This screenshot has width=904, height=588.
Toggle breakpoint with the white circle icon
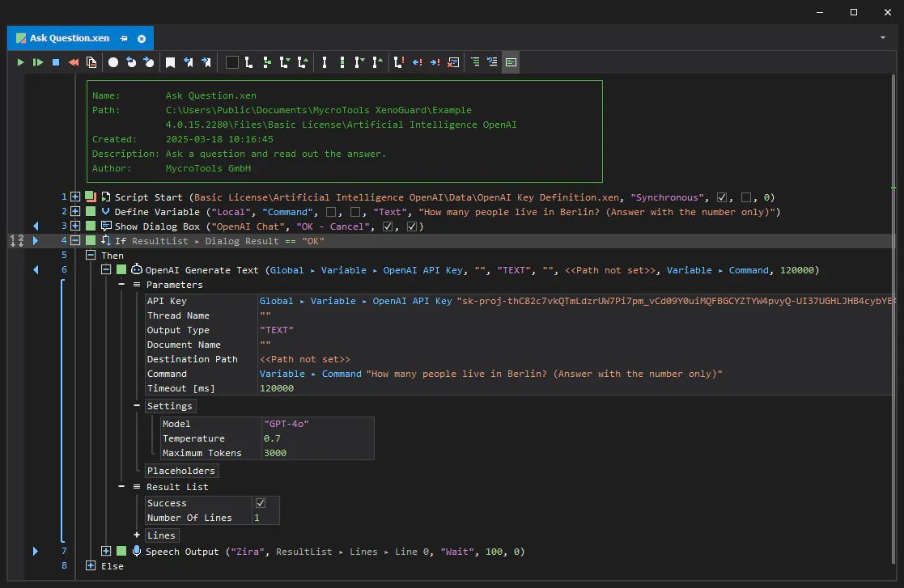(x=113, y=62)
